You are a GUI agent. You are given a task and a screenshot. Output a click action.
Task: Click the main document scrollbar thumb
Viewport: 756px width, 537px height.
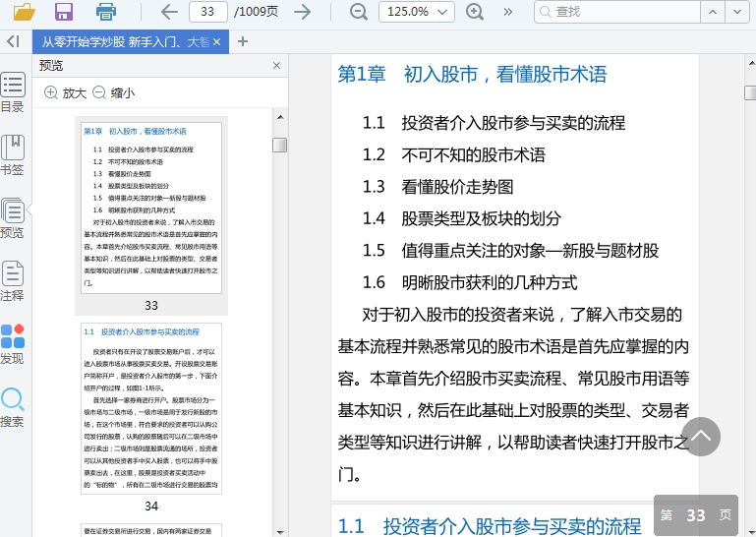click(x=751, y=92)
